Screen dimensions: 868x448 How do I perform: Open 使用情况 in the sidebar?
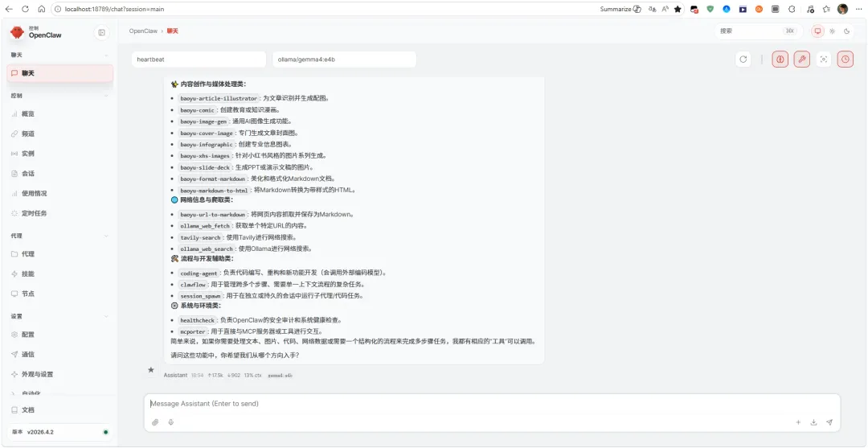(59, 193)
